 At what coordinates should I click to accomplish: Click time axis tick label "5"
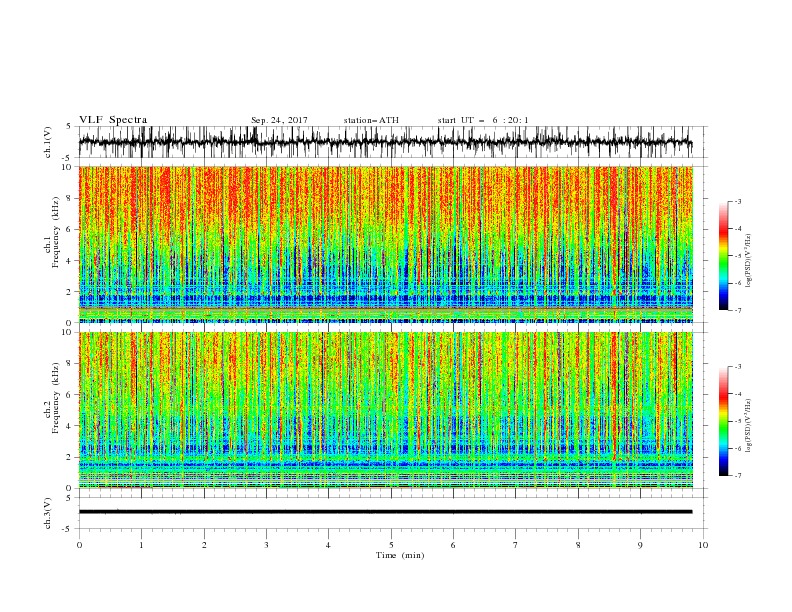[x=391, y=545]
